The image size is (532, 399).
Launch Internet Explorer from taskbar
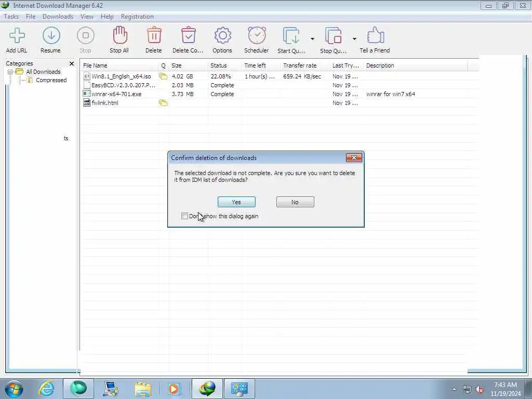click(46, 389)
